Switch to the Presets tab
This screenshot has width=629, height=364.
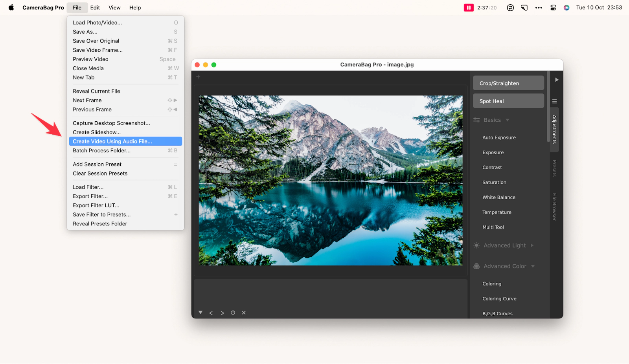coord(554,168)
